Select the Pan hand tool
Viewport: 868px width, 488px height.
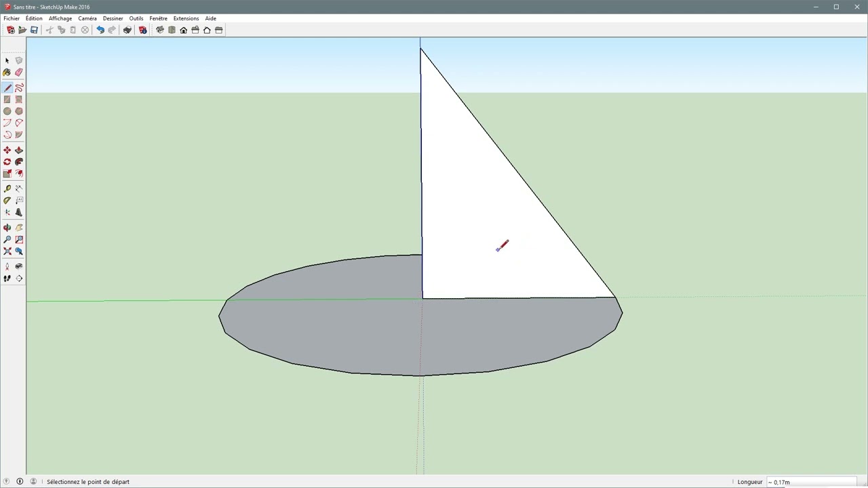(x=19, y=228)
